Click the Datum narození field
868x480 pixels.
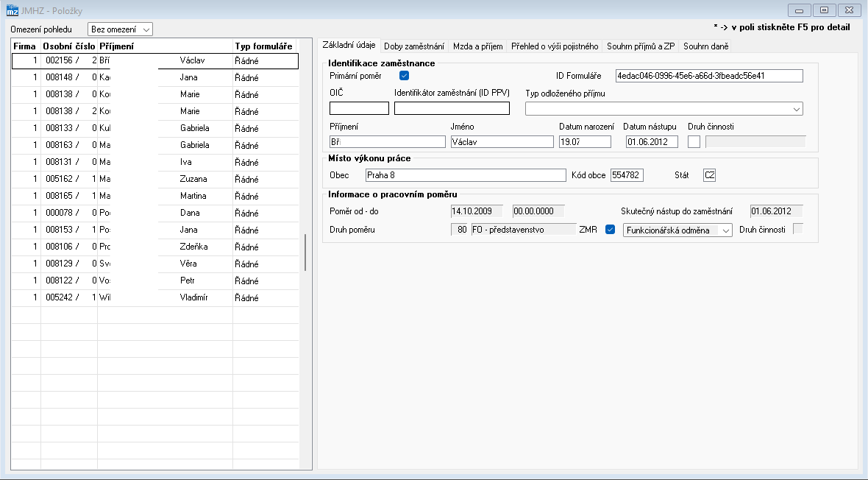pos(585,142)
